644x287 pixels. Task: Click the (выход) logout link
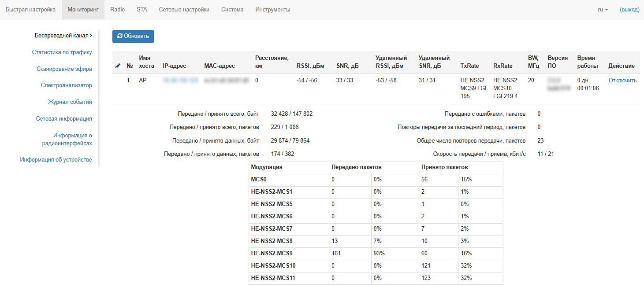pyautogui.click(x=629, y=10)
